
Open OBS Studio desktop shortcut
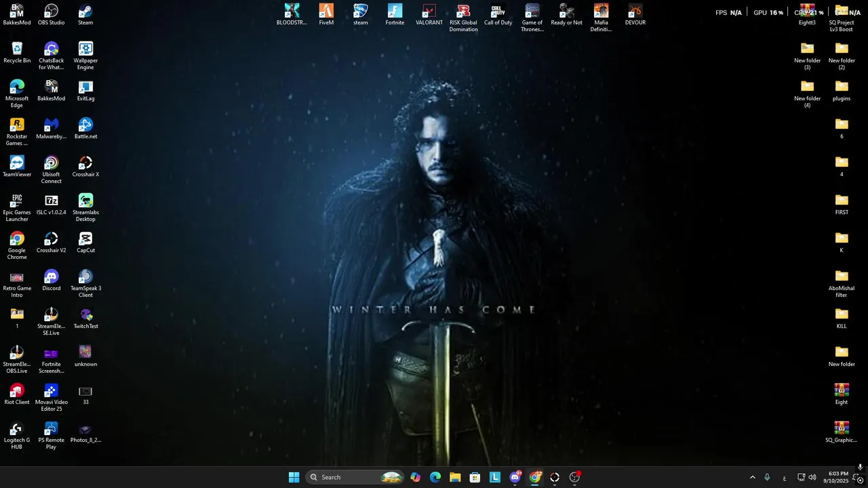click(52, 15)
